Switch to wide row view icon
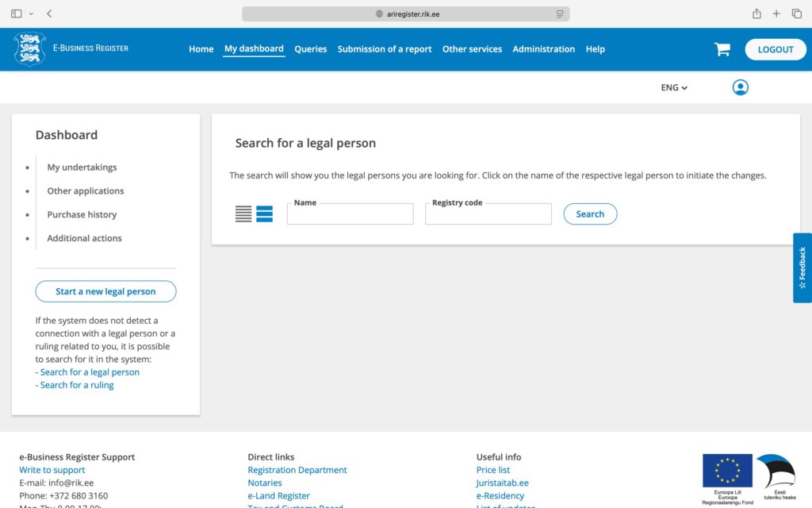 coord(264,214)
